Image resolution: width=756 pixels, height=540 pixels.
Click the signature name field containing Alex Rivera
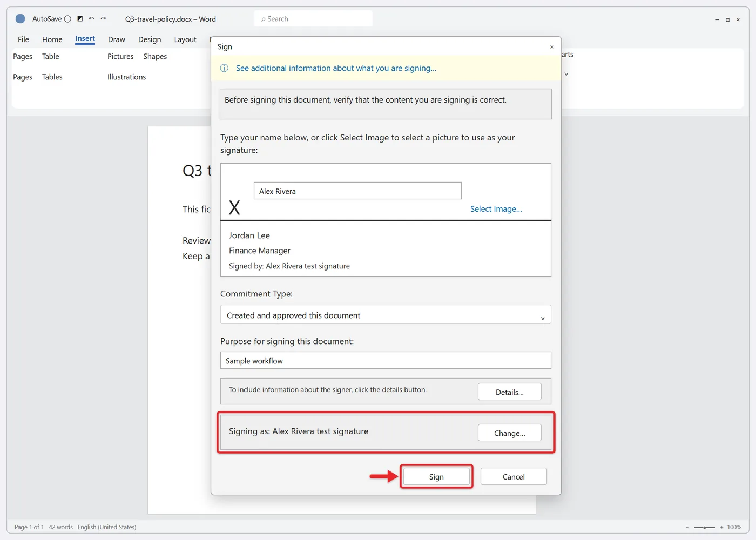[357, 191]
